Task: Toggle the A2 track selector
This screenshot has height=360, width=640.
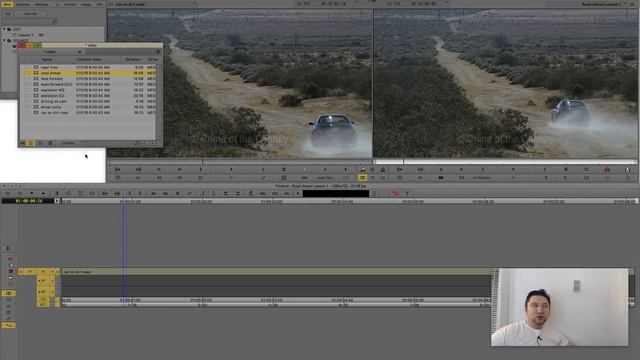Action: point(42,291)
